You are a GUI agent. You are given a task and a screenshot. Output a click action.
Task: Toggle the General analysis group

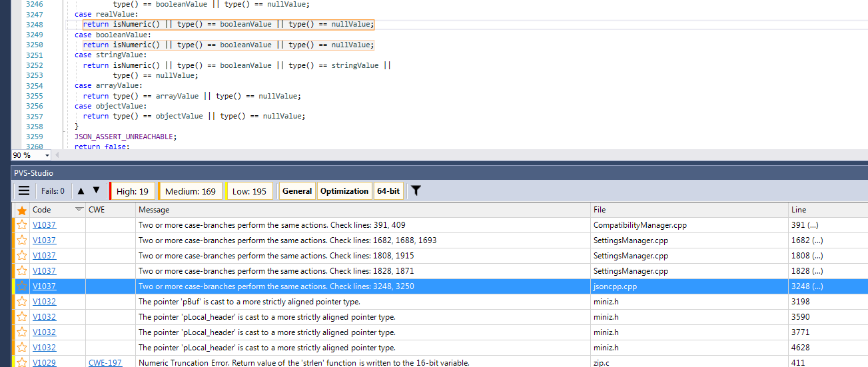pos(297,191)
